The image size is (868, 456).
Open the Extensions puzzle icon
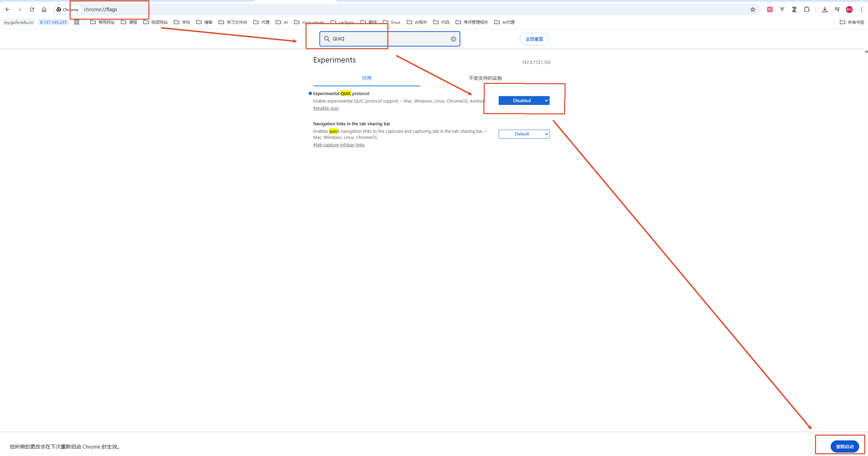(807, 10)
